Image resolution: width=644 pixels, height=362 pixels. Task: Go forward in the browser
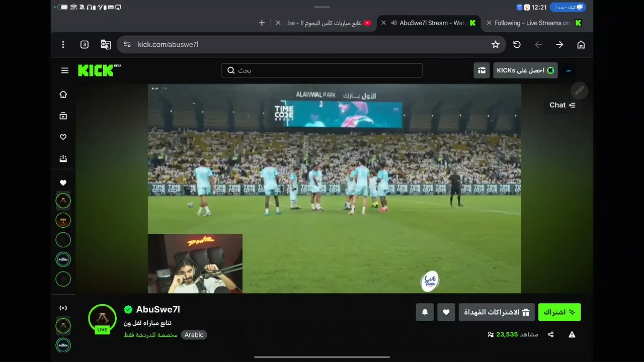click(x=559, y=44)
